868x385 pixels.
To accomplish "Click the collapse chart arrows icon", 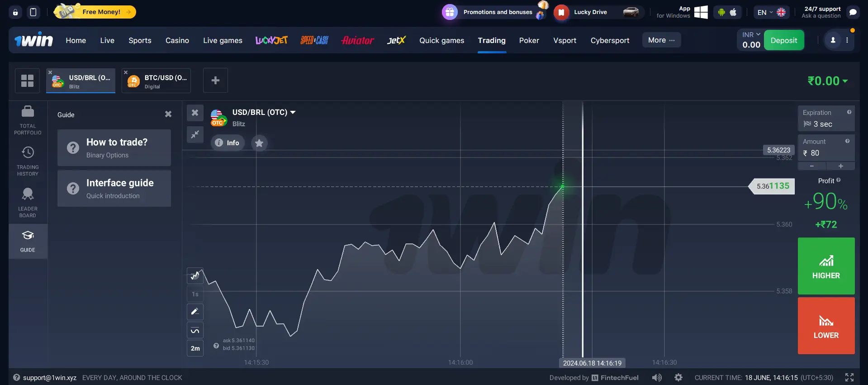I will tap(195, 134).
